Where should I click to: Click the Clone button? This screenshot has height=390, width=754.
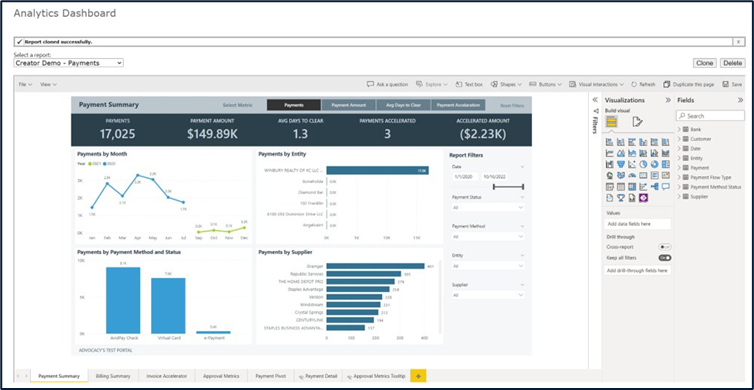coord(705,63)
